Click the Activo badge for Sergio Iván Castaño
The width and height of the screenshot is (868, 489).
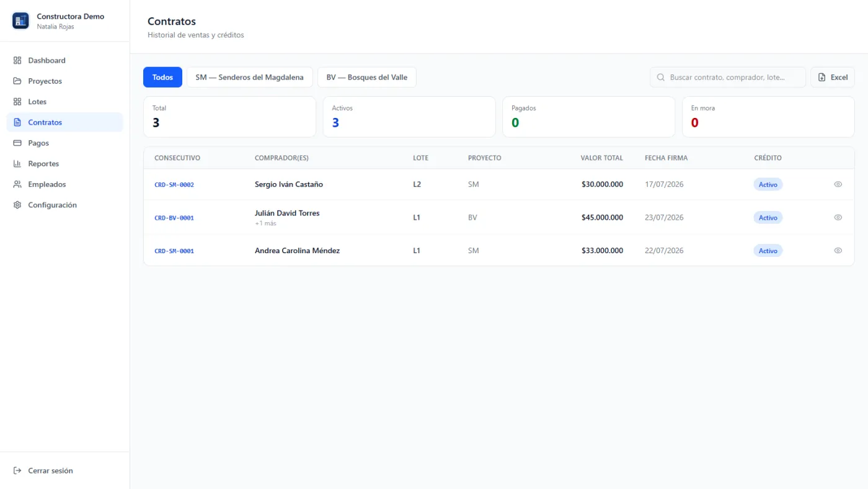768,184
